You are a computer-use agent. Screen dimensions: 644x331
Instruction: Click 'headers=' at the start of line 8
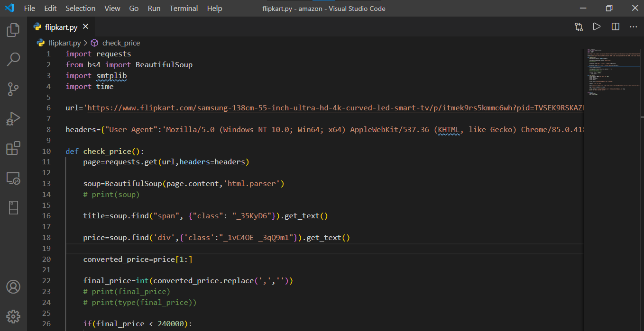pyautogui.click(x=83, y=130)
